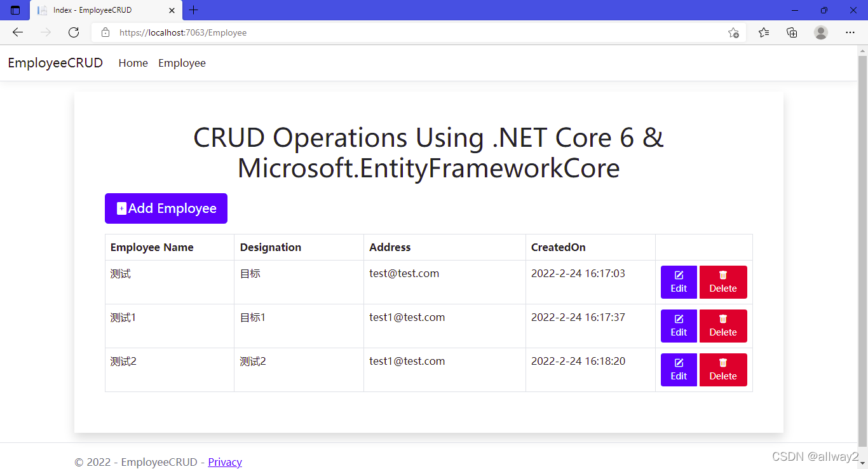This screenshot has height=469, width=868.
Task: Refresh the Employee page
Action: pyautogui.click(x=74, y=32)
